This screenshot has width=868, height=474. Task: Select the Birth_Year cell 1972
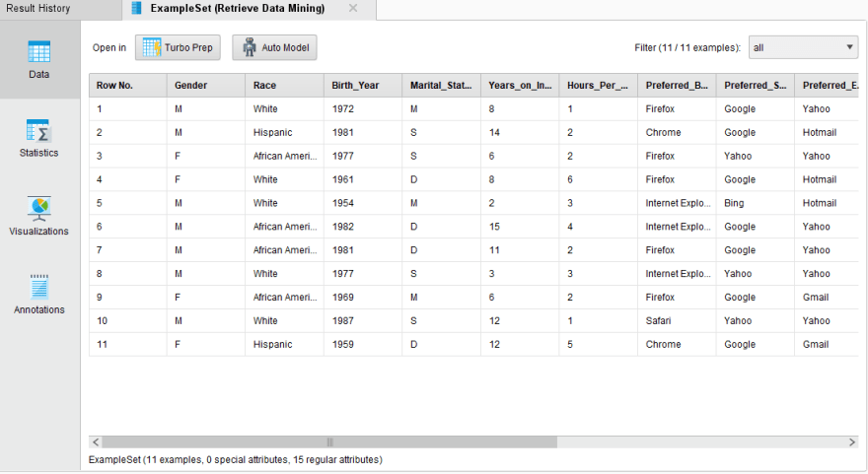coord(363,109)
